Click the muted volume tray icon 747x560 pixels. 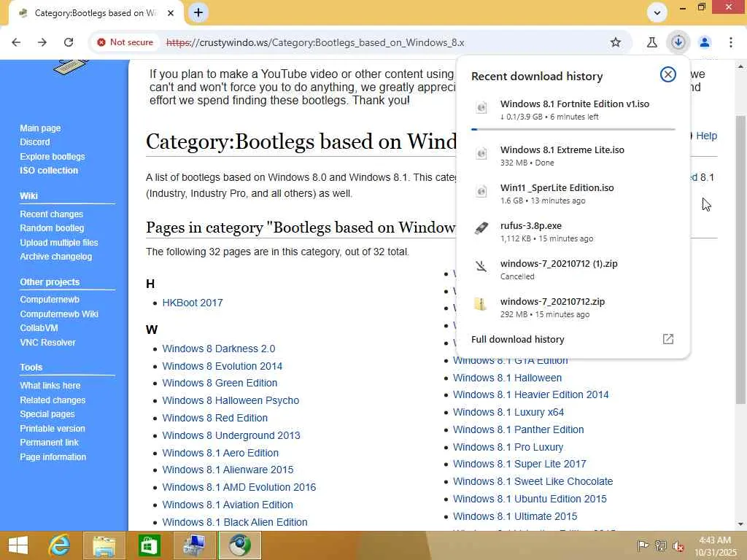click(x=678, y=545)
